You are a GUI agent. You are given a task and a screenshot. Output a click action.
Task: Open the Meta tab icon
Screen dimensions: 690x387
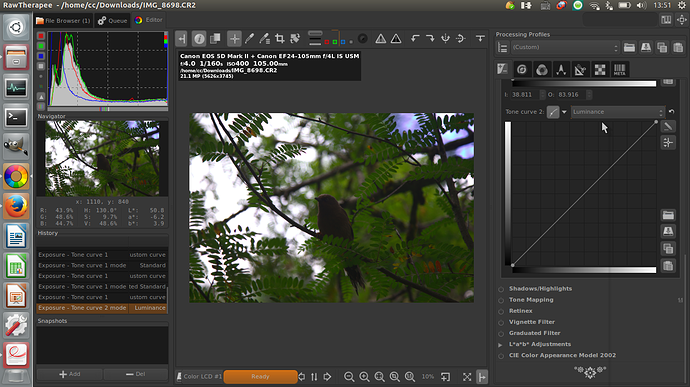tap(619, 70)
